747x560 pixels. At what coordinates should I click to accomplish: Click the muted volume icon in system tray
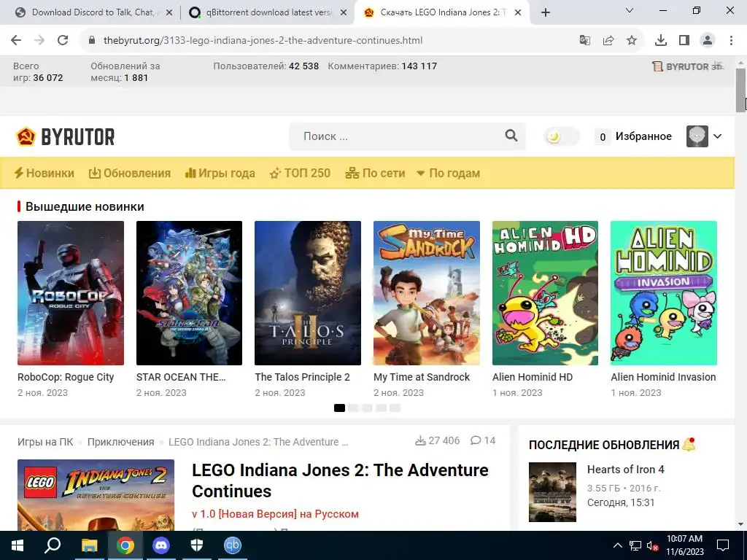point(653,545)
